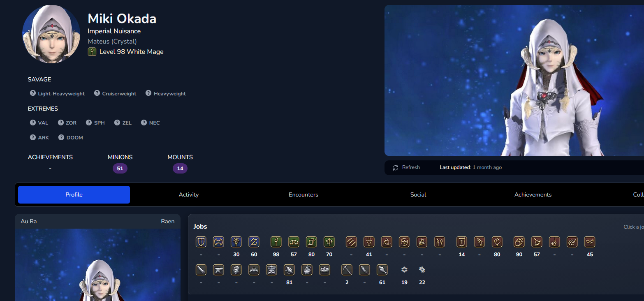Click the VAL extreme entry
This screenshot has width=644, height=301.
point(39,123)
